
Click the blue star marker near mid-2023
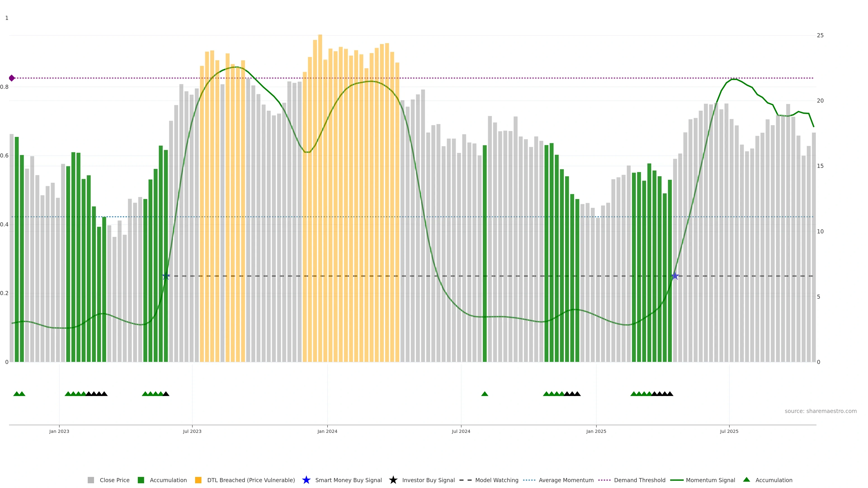click(166, 276)
